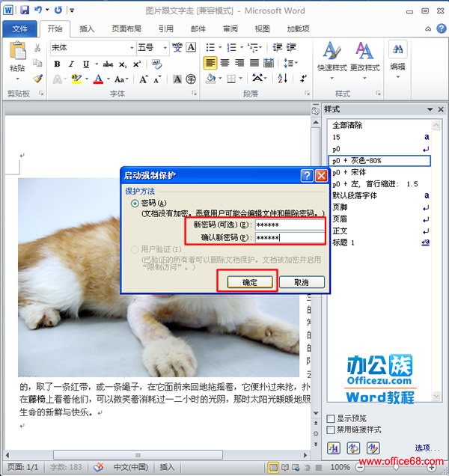Click the Format Painter brush icon
The image size is (449, 476).
(x=37, y=79)
